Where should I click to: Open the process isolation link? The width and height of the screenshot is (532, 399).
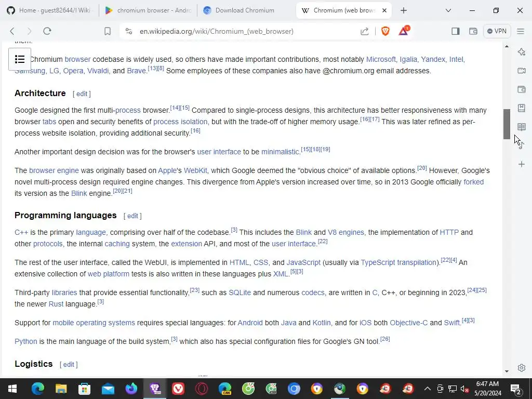pyautogui.click(x=180, y=122)
